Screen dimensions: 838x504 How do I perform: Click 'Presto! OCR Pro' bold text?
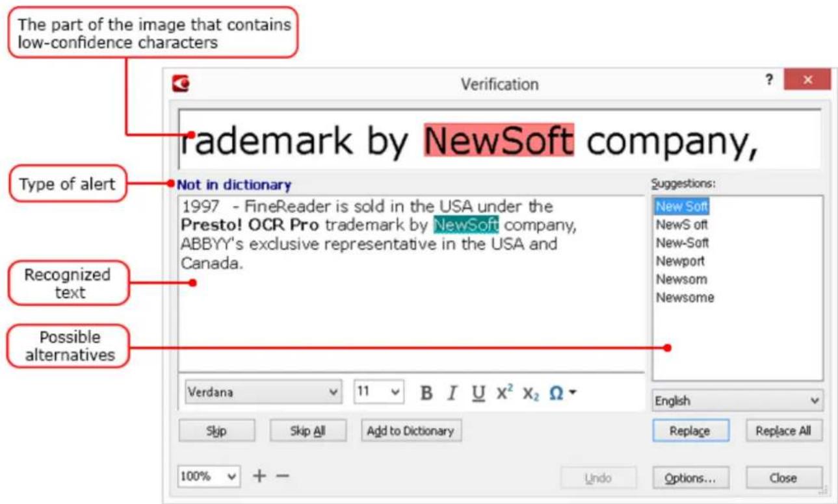click(250, 225)
